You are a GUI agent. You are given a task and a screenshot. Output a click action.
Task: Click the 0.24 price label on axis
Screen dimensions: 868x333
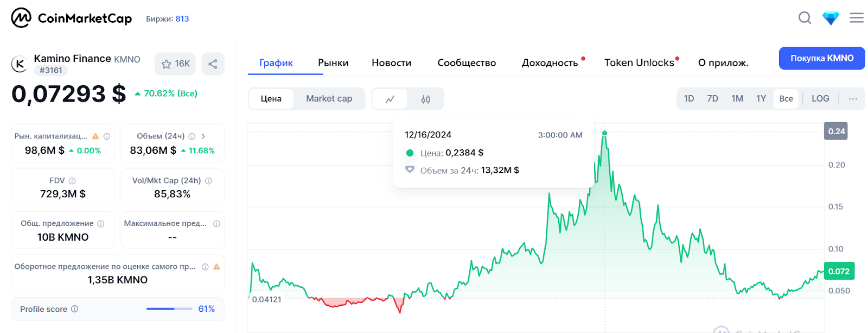[x=836, y=131]
